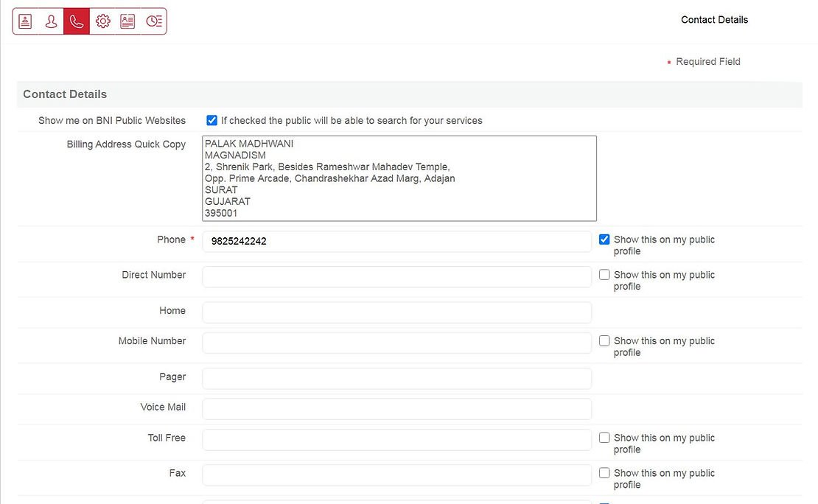The image size is (818, 504).
Task: Tick public profile checkbox for Fax
Action: coord(604,473)
